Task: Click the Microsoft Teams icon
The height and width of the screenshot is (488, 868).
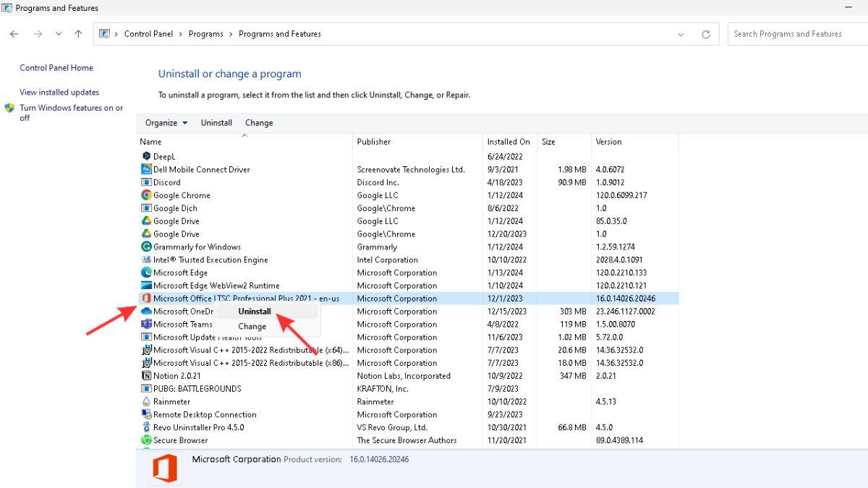Action: click(x=146, y=324)
